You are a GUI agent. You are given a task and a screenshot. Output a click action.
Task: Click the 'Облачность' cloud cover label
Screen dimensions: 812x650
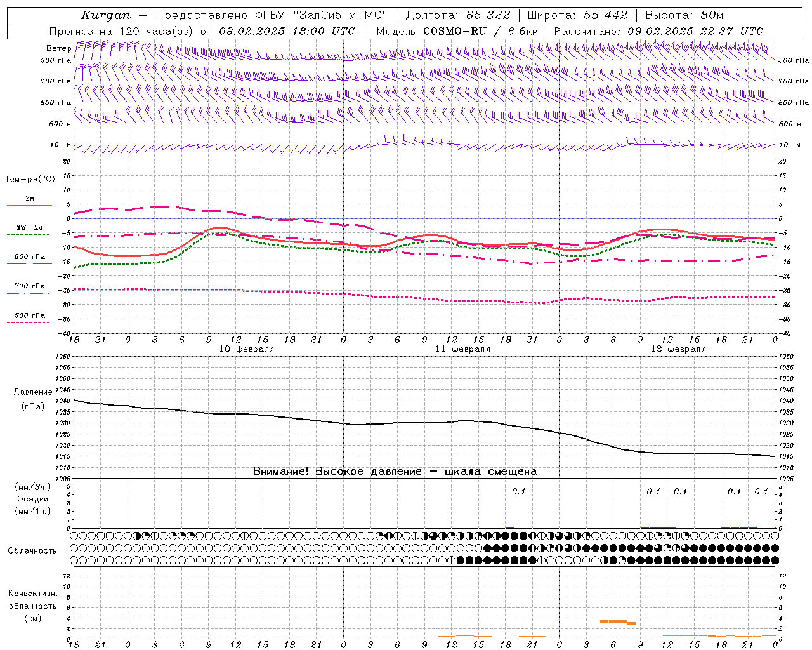pos(32,550)
